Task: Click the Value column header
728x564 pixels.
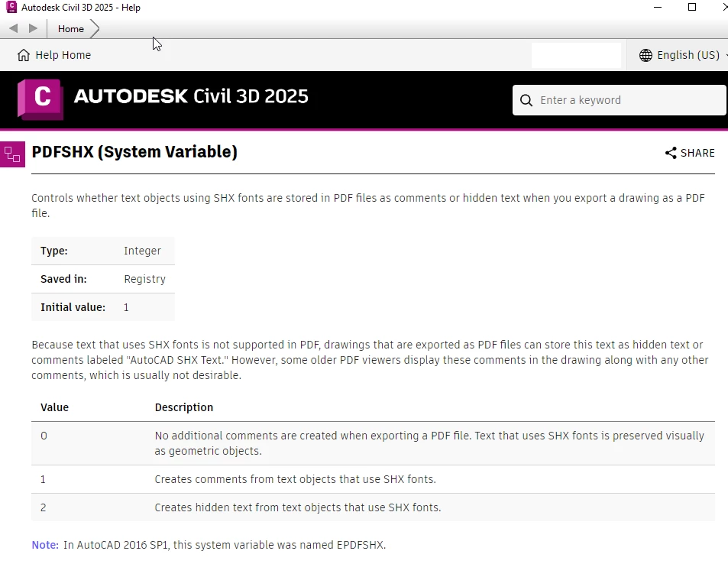Action: point(55,407)
